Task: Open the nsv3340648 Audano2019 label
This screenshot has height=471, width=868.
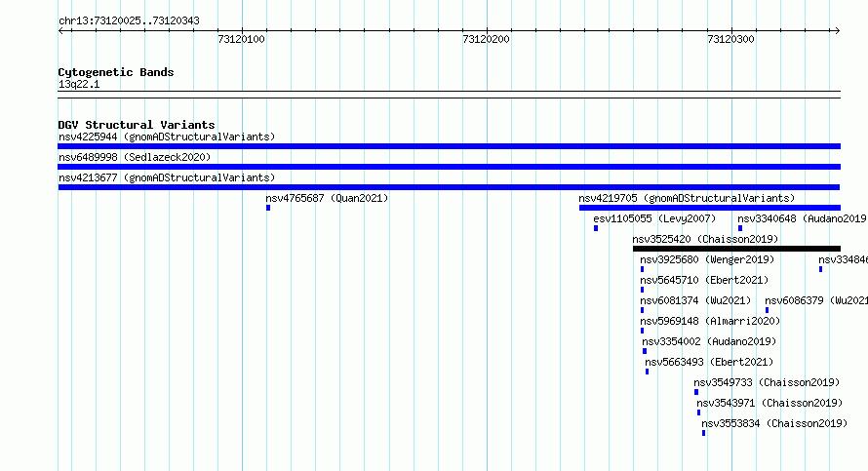Action: [802, 218]
